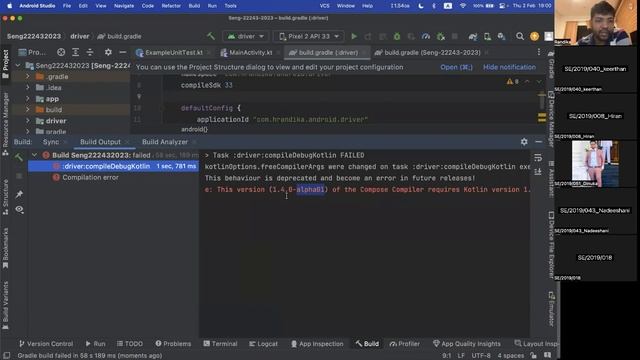Switch to build.gradle (Seng-22243-2023) tab
The image size is (640, 360).
[432, 52]
